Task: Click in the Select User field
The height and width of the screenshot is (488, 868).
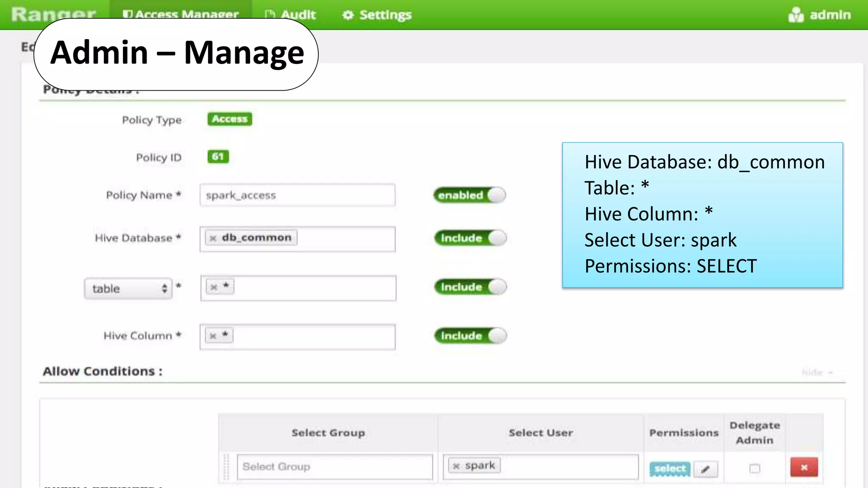Action: (541, 467)
